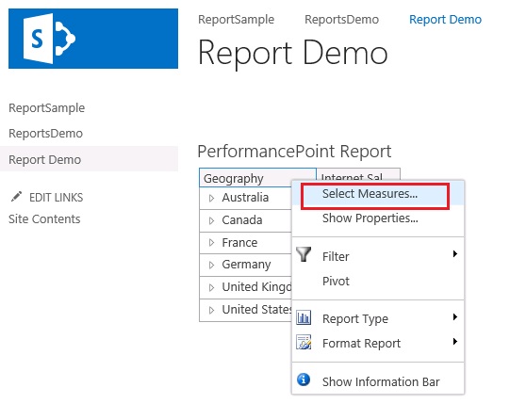Open the Report Type submenu arrow
Image resolution: width=510 pixels, height=420 pixels.
tap(455, 316)
